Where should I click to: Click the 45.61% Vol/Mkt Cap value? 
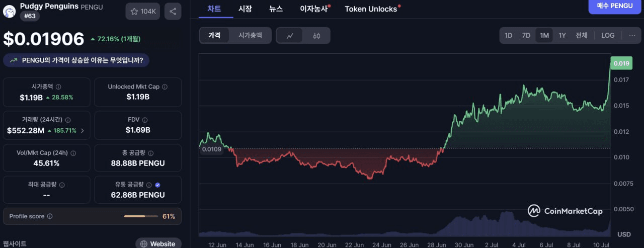point(46,163)
